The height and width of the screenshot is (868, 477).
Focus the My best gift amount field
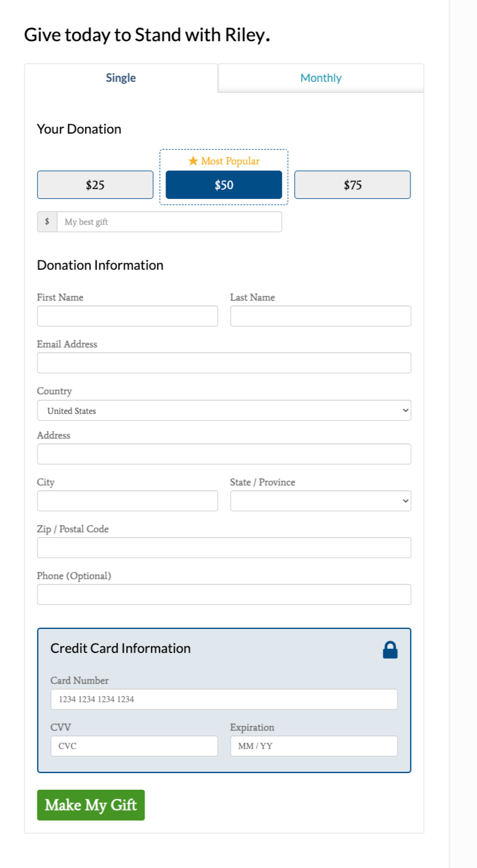[169, 222]
